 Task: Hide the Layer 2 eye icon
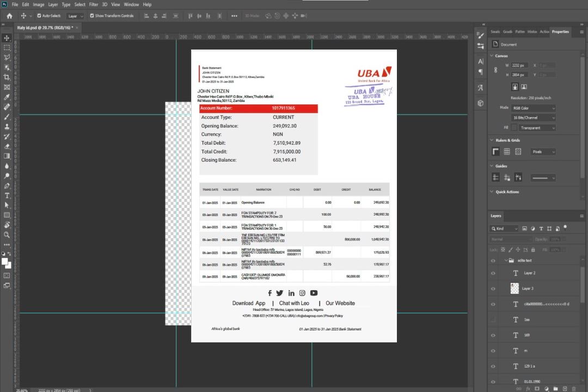[x=493, y=273]
